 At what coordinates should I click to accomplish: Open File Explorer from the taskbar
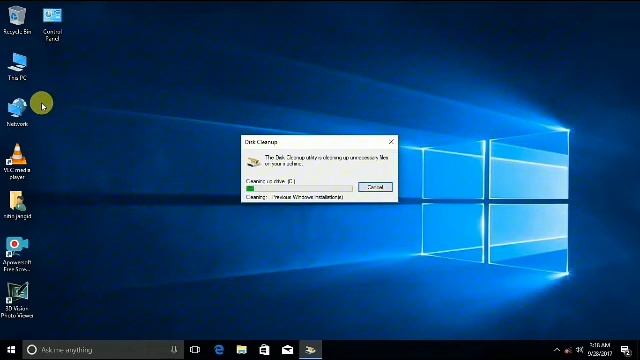(242, 350)
